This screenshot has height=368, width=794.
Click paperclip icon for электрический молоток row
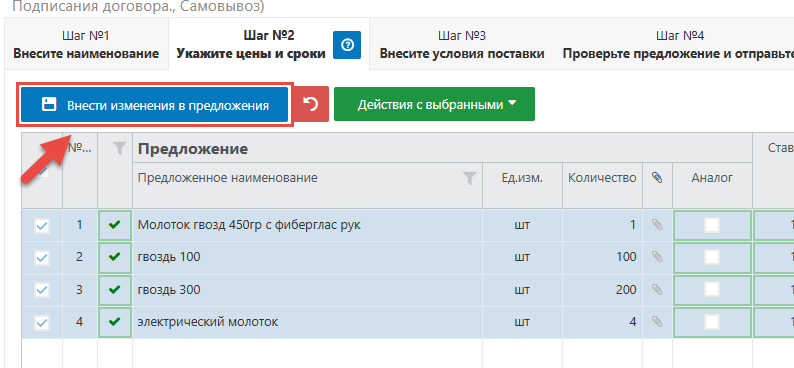pos(657,322)
